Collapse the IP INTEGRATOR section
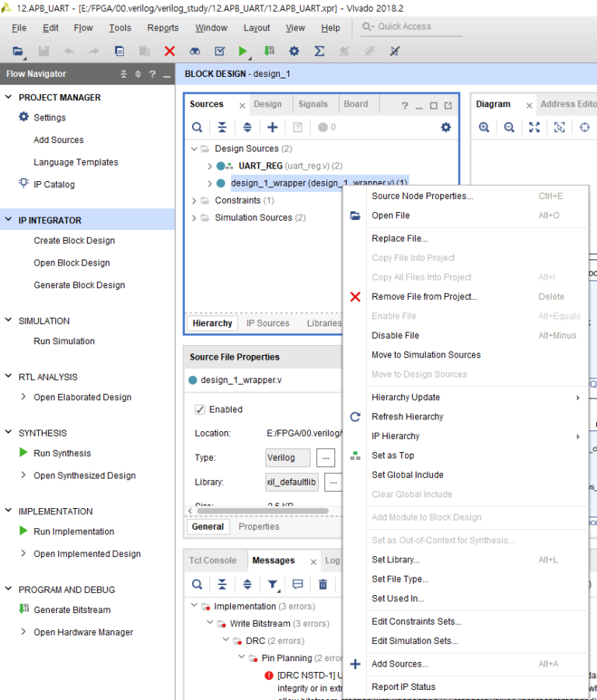This screenshot has width=597, height=700. pyautogui.click(x=8, y=220)
